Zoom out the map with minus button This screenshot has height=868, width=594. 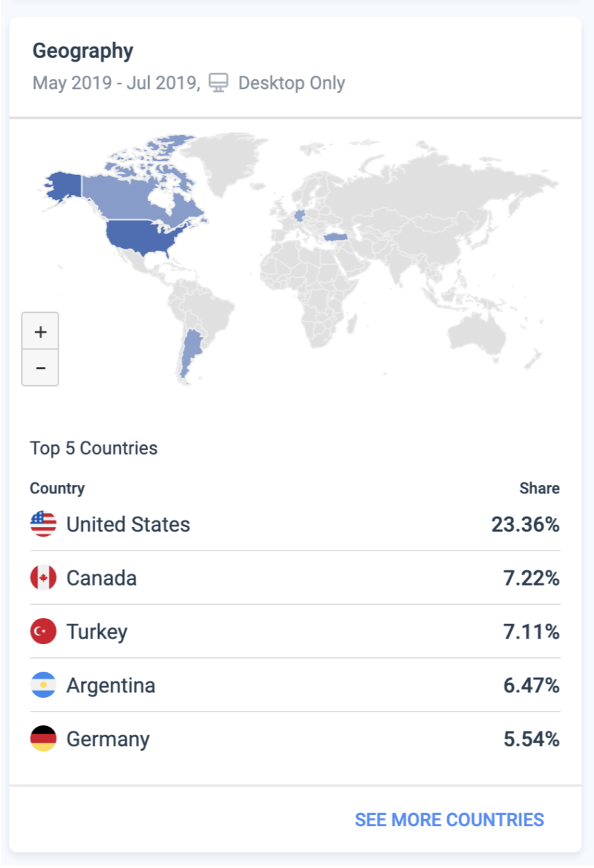pos(40,368)
